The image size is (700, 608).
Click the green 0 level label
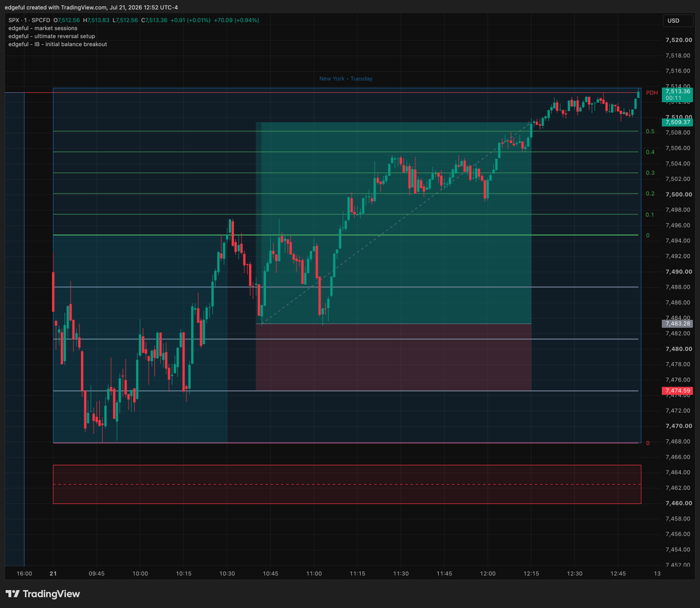647,236
